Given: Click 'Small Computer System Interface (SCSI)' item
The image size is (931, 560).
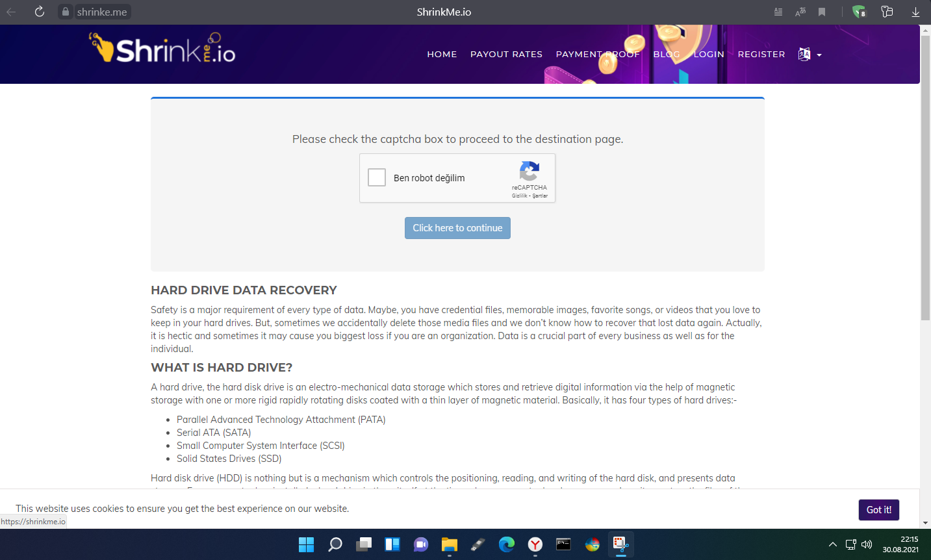Looking at the screenshot, I should click(261, 446).
